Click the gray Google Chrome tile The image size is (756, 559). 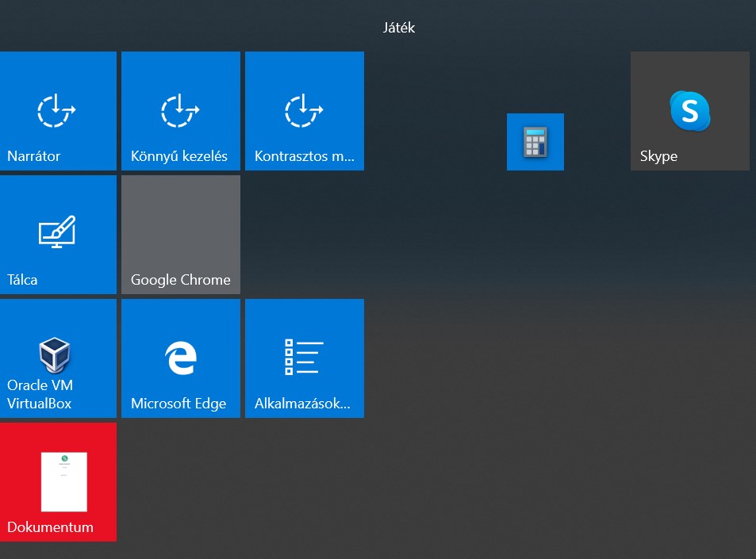(181, 234)
